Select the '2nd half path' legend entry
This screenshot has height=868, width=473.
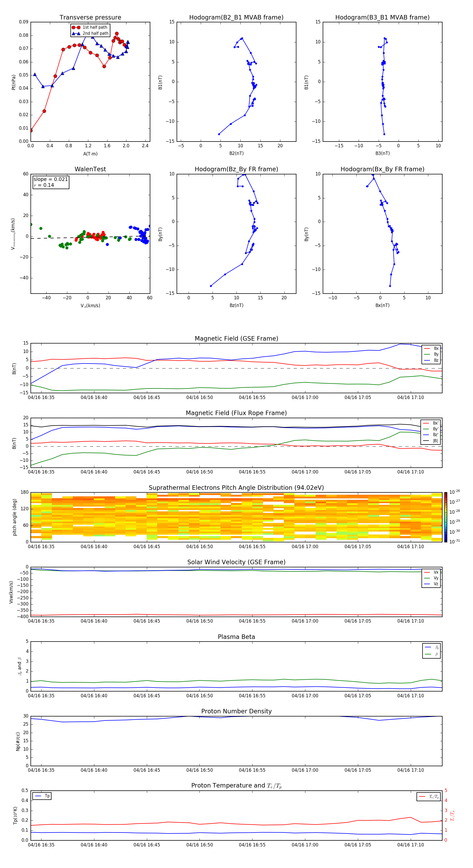coord(91,33)
